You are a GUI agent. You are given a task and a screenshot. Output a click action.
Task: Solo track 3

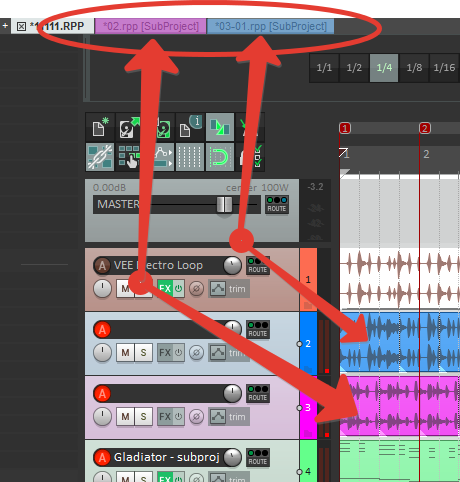tap(143, 417)
